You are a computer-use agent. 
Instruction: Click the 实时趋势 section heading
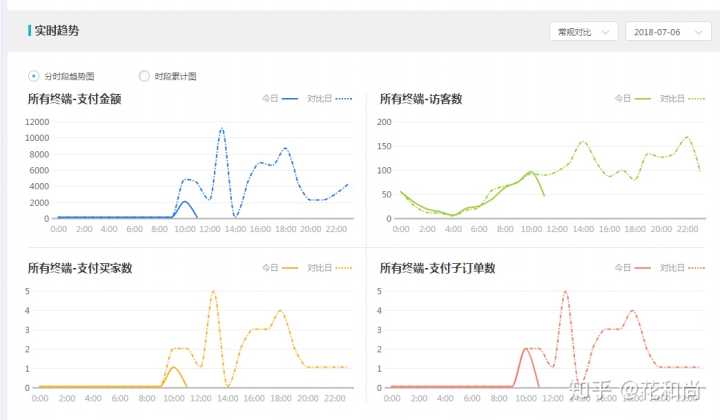click(58, 31)
